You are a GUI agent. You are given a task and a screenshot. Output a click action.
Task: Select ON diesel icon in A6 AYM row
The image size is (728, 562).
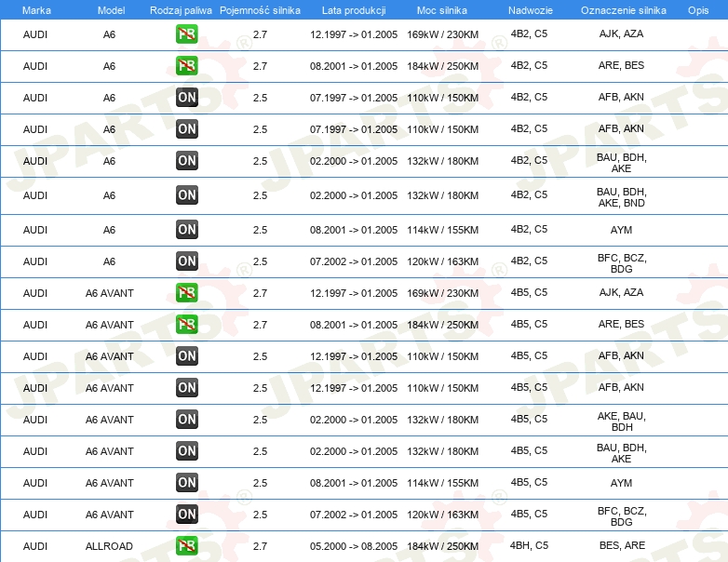click(186, 230)
